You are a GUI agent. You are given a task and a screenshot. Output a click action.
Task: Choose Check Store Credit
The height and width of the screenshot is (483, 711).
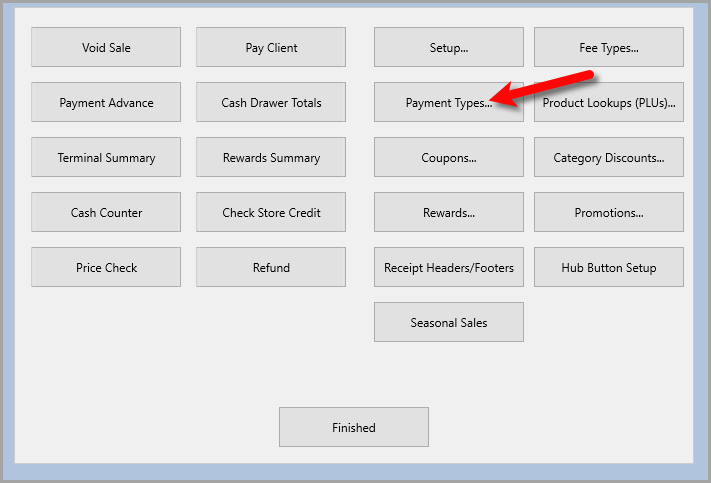(271, 212)
